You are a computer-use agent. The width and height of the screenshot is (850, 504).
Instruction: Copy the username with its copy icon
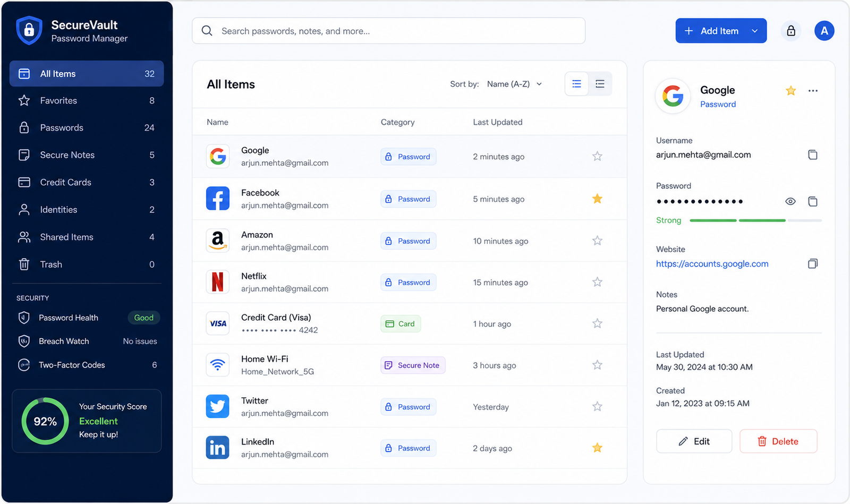pyautogui.click(x=812, y=155)
